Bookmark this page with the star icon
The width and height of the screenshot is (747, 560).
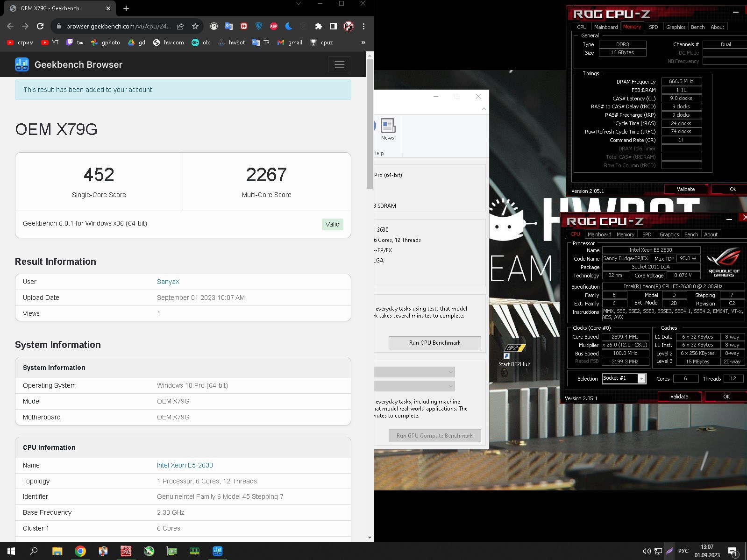(195, 26)
